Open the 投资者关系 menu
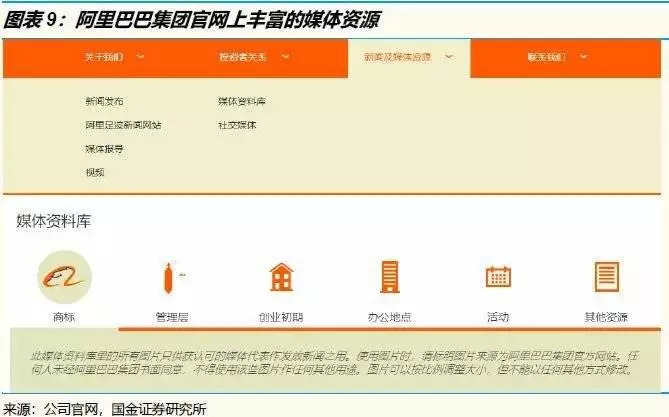 point(243,57)
